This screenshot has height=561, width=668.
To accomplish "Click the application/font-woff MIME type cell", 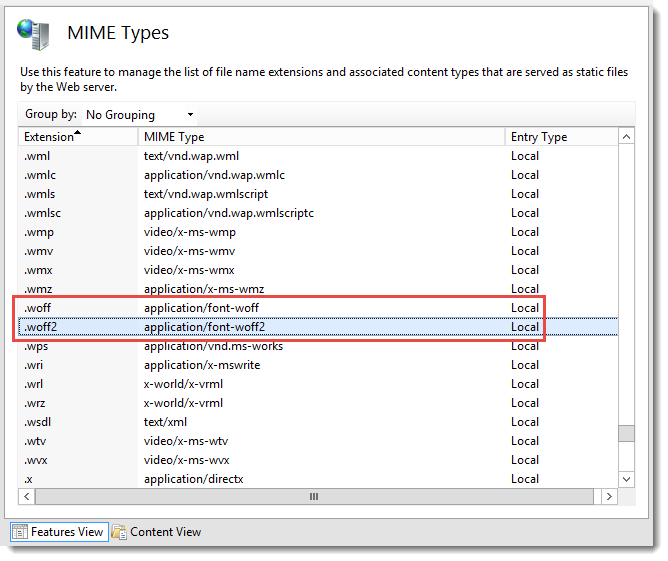I will tap(201, 308).
